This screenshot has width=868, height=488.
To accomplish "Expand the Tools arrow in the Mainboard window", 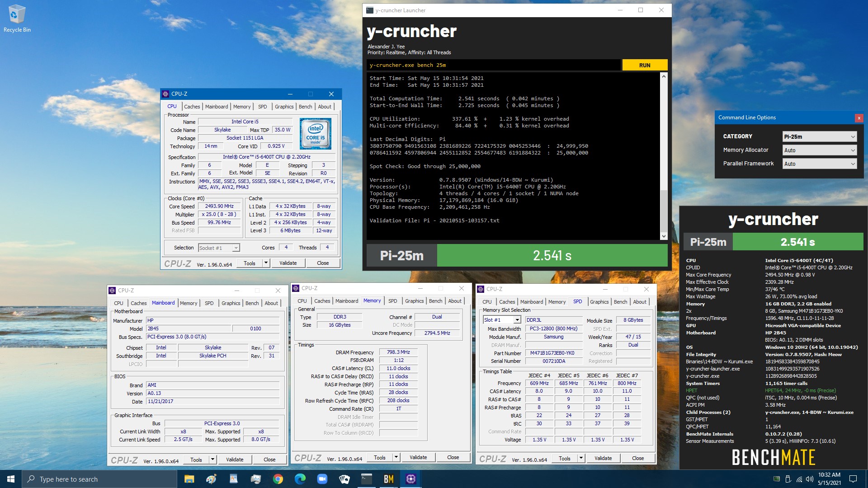I will (212, 460).
